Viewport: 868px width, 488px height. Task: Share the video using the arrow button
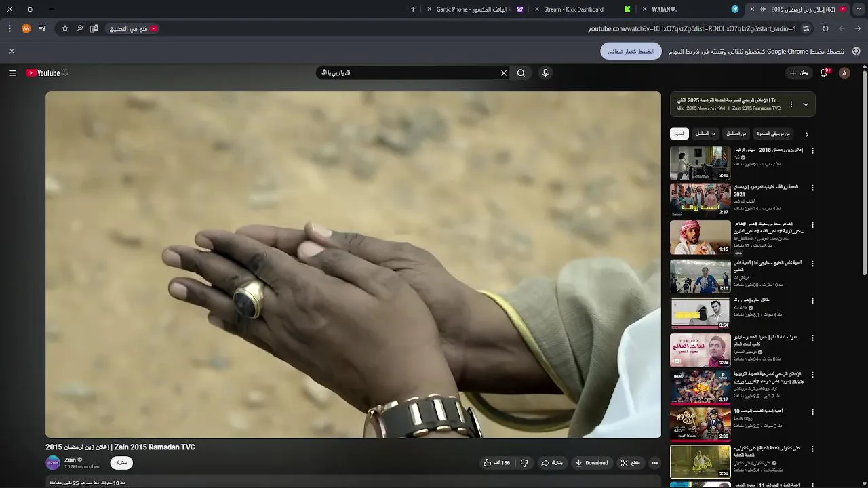[552, 463]
